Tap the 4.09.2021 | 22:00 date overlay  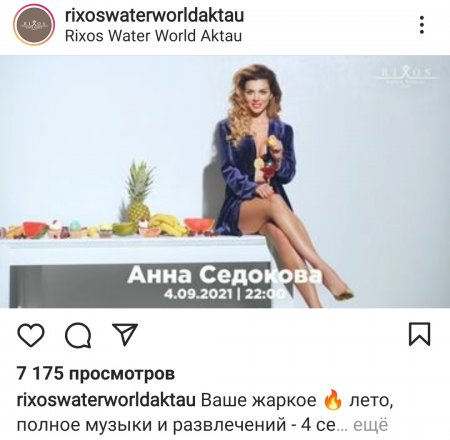[225, 294]
